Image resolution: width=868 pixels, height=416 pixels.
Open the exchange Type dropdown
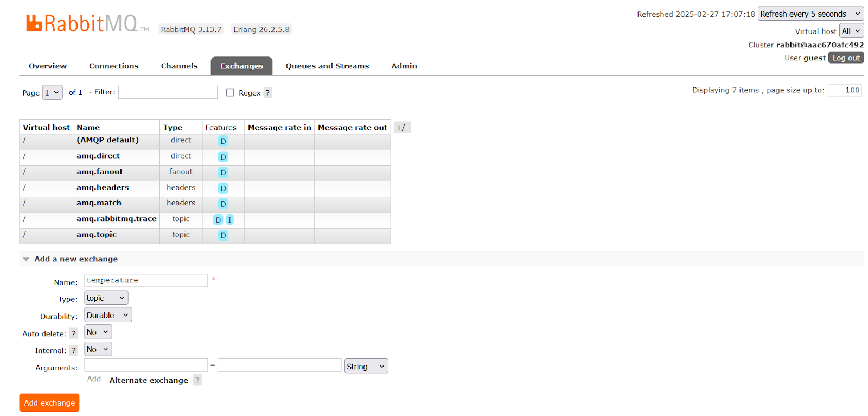pyautogui.click(x=106, y=298)
